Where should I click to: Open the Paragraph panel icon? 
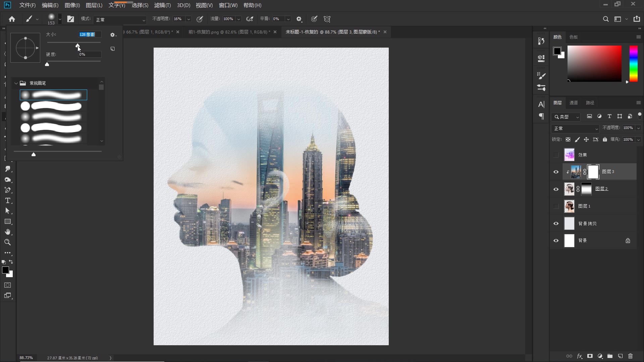(x=541, y=116)
